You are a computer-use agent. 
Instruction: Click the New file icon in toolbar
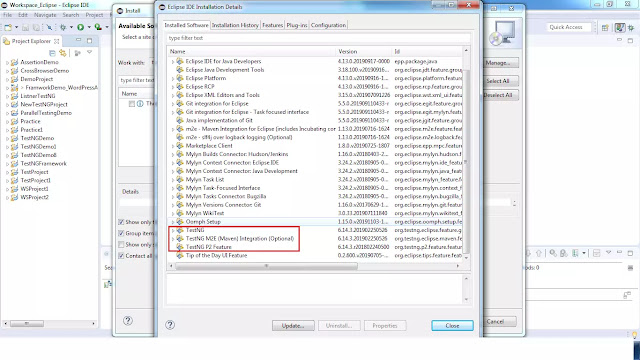(x=8, y=27)
